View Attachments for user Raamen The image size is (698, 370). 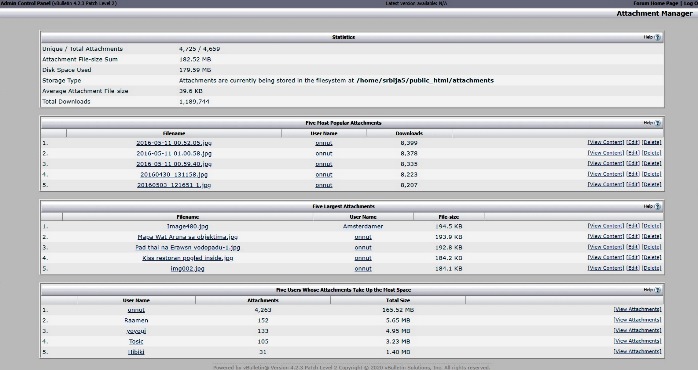(637, 320)
